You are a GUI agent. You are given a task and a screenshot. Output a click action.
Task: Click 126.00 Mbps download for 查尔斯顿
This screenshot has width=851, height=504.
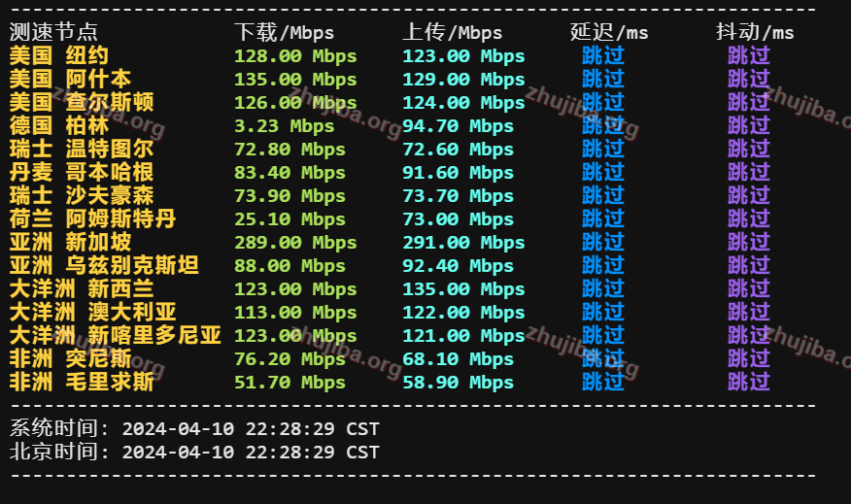point(295,103)
